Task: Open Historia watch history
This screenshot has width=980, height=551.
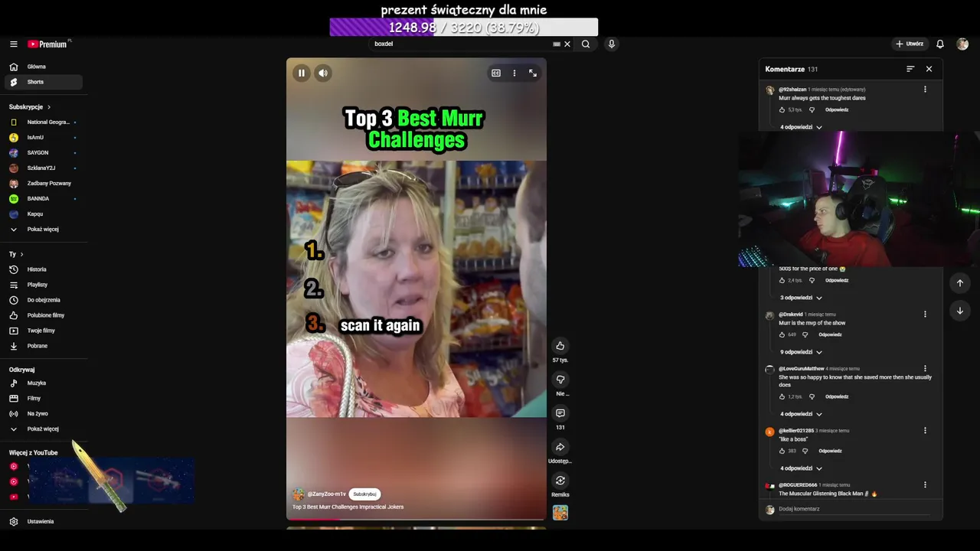Action: coord(44,269)
